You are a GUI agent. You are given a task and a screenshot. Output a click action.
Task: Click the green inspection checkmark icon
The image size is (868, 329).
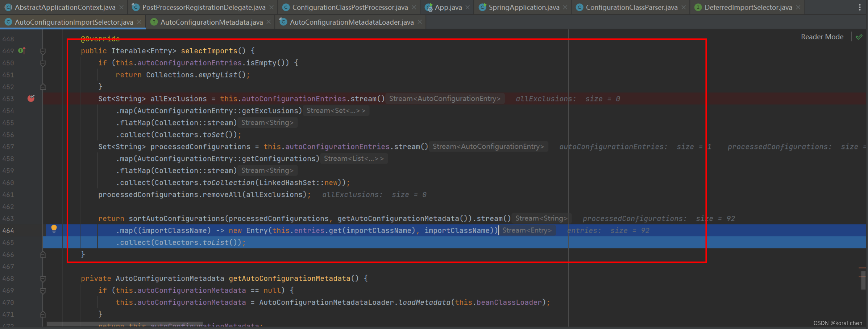coord(859,37)
